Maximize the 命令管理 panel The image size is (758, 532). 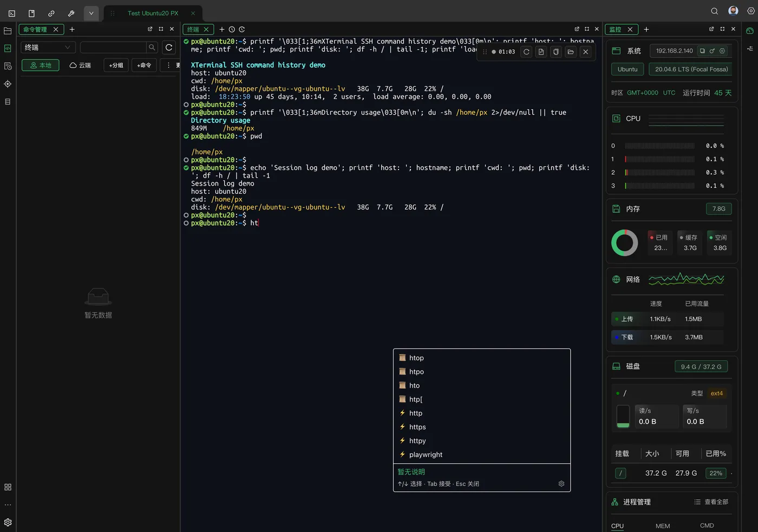(x=161, y=29)
